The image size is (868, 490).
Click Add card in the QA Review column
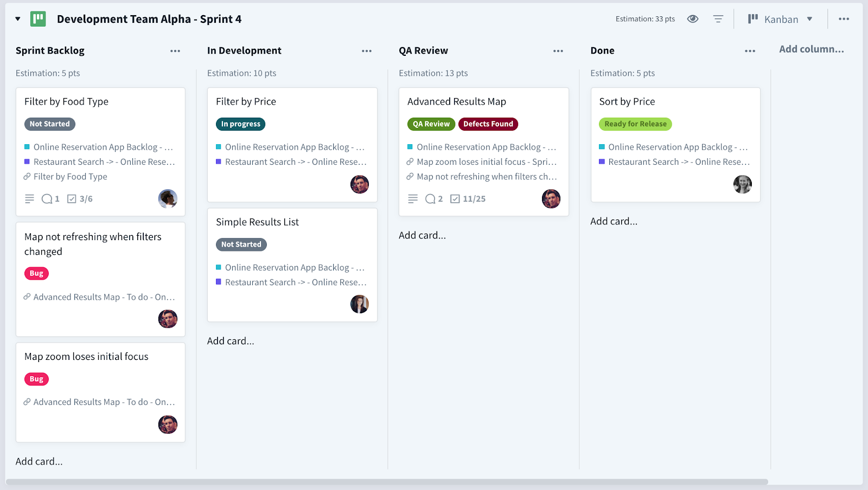tap(422, 235)
